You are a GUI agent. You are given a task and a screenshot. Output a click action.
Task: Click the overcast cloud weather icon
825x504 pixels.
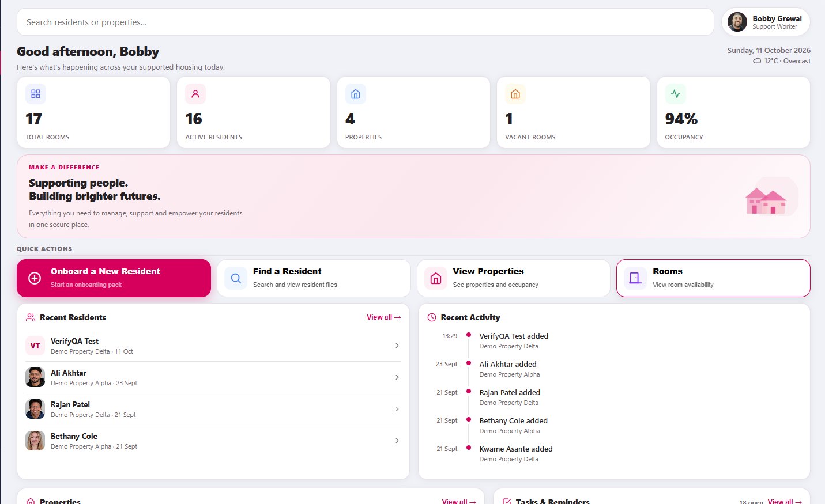point(757,61)
